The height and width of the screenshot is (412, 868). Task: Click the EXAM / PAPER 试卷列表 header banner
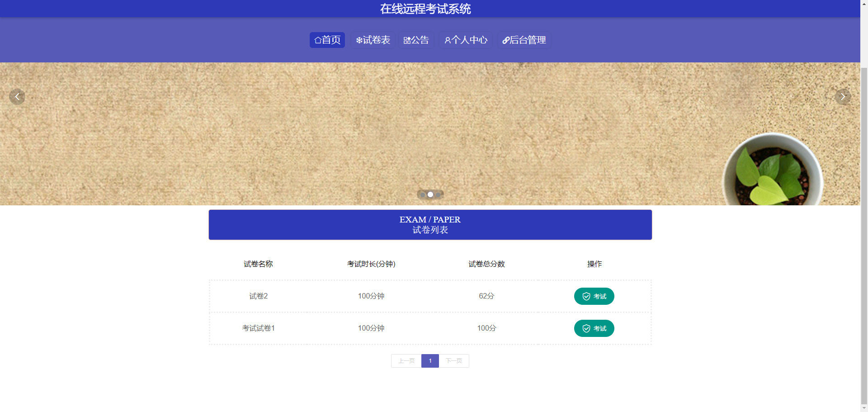click(x=430, y=225)
